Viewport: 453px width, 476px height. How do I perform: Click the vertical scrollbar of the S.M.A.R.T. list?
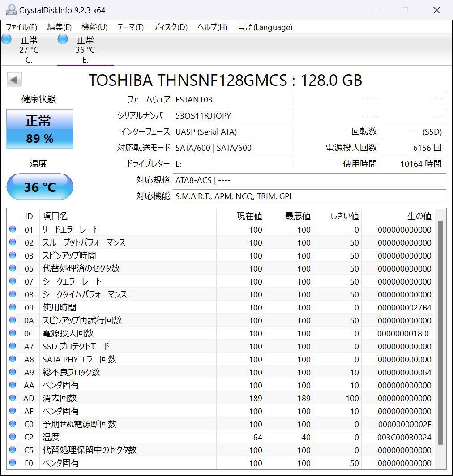coord(440,332)
